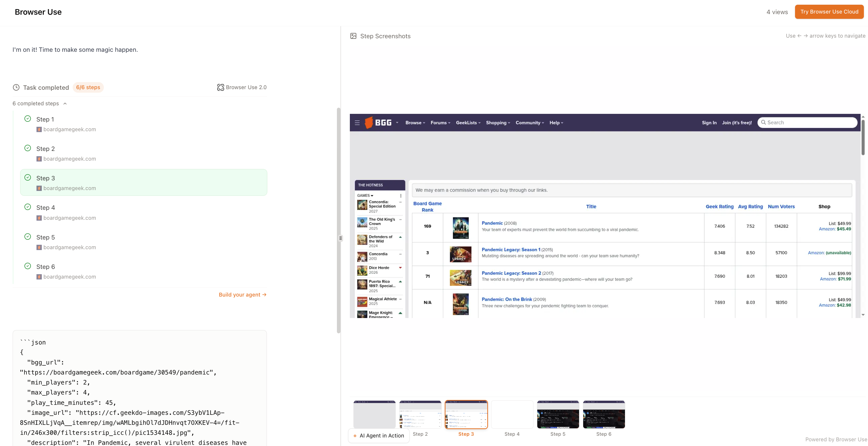Image resolution: width=868 pixels, height=446 pixels.
Task: Click the Step 1 green checkmark icon
Action: tap(28, 119)
